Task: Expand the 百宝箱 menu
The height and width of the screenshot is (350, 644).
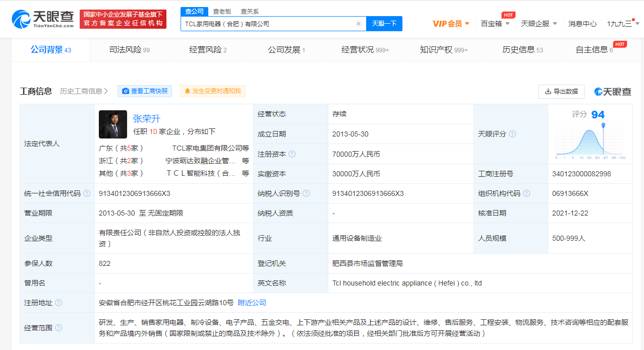Action: [x=495, y=24]
